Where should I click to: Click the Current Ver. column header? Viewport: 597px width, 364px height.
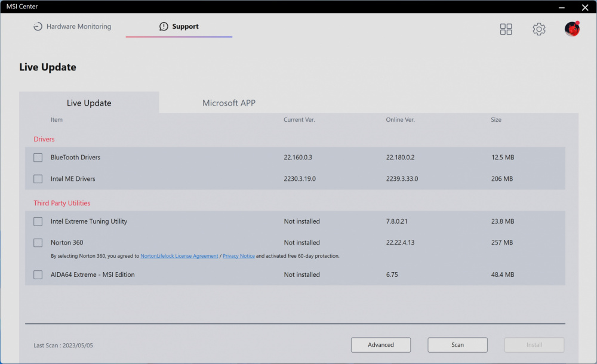coord(299,119)
